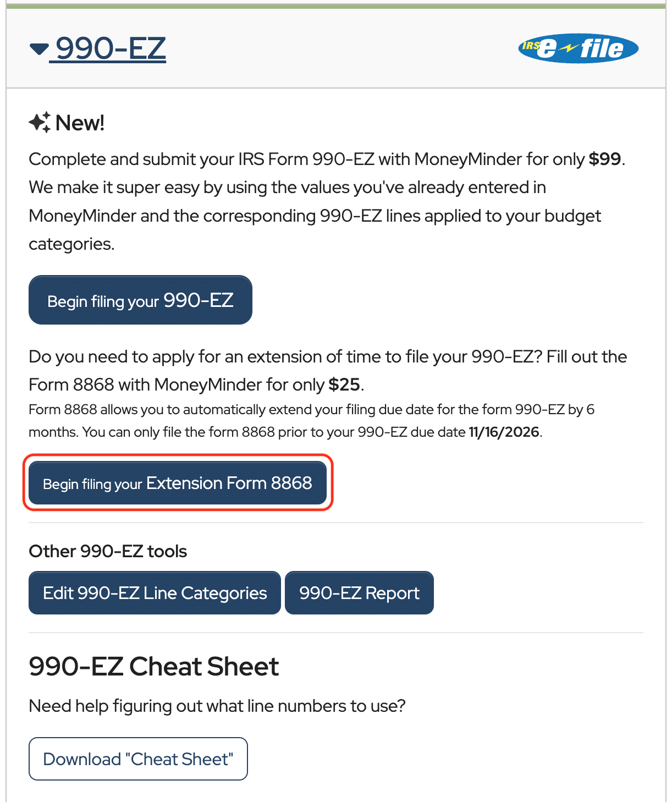Click the sparkle icon beside New!

40,122
